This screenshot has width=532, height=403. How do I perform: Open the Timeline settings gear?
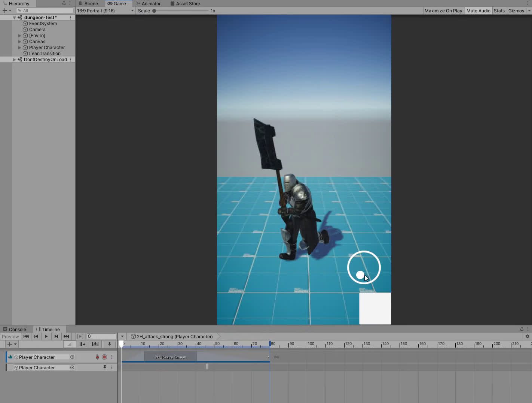tap(528, 336)
